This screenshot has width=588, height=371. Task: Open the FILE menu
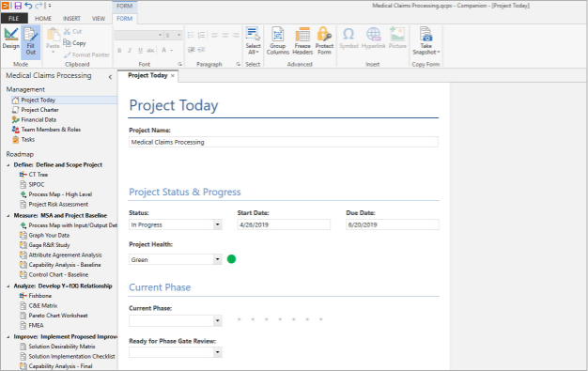pos(14,19)
